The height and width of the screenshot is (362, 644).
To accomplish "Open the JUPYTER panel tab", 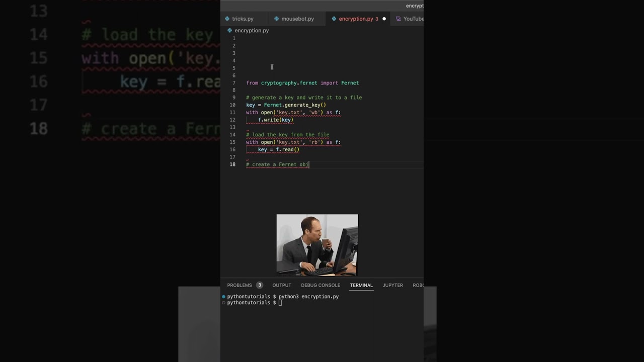I will tap(392, 285).
